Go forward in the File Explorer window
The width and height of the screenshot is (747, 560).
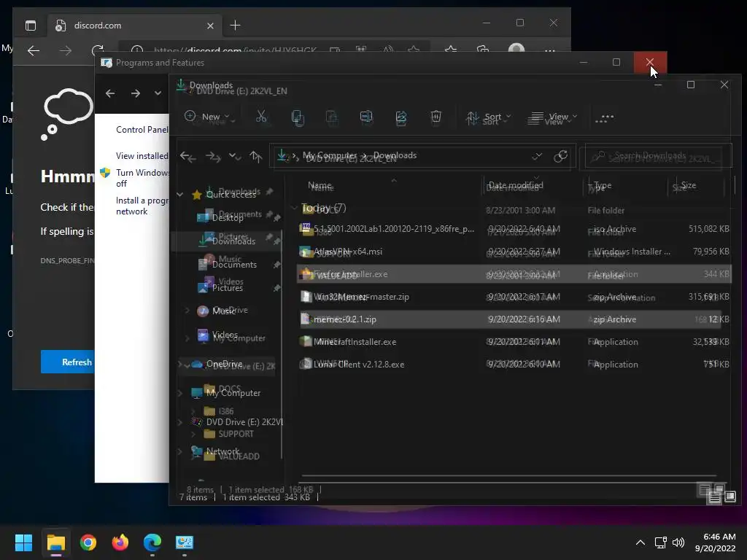[212, 156]
